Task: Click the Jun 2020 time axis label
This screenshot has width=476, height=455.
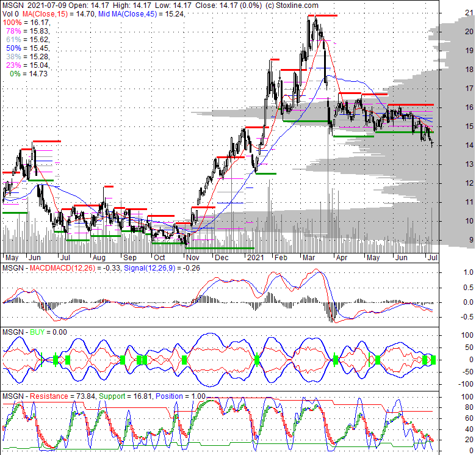Action: 35,258
